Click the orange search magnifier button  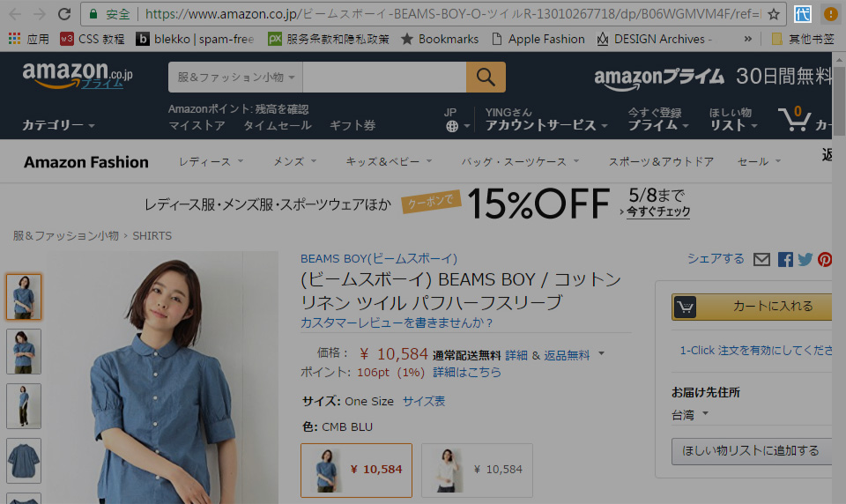coord(486,78)
